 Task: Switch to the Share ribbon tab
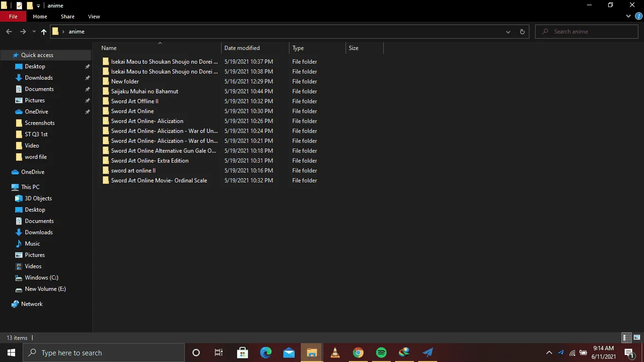[67, 16]
